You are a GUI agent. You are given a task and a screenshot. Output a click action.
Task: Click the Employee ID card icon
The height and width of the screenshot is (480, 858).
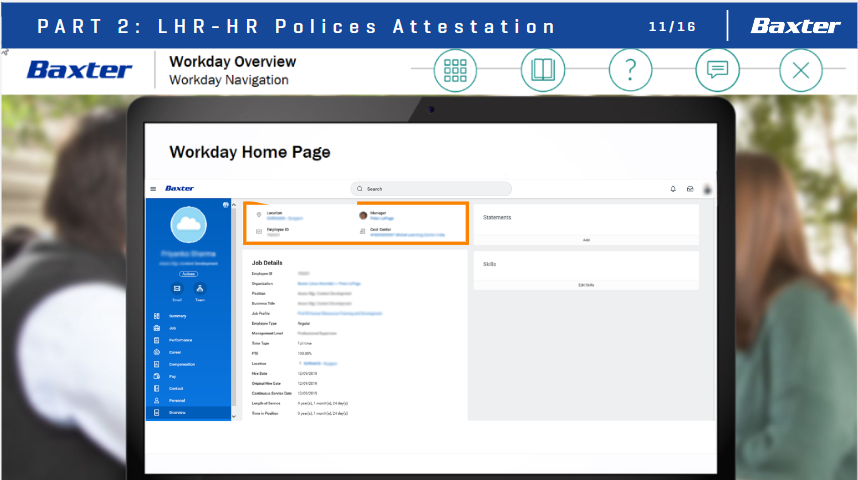259,232
